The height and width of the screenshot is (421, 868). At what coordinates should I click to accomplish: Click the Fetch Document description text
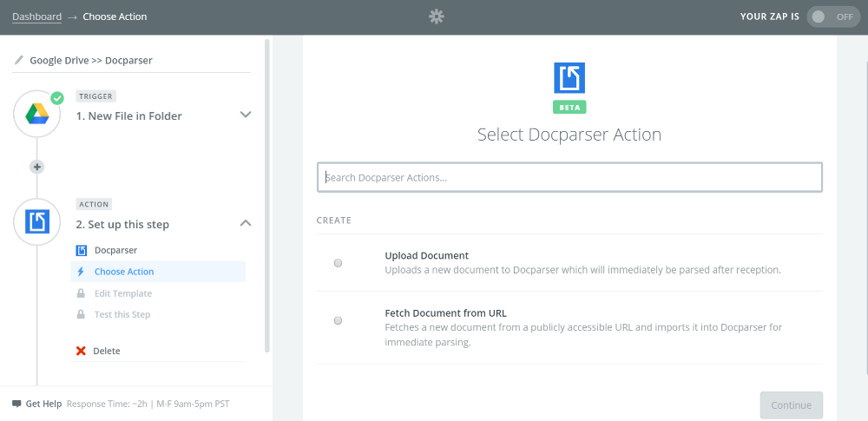click(583, 334)
